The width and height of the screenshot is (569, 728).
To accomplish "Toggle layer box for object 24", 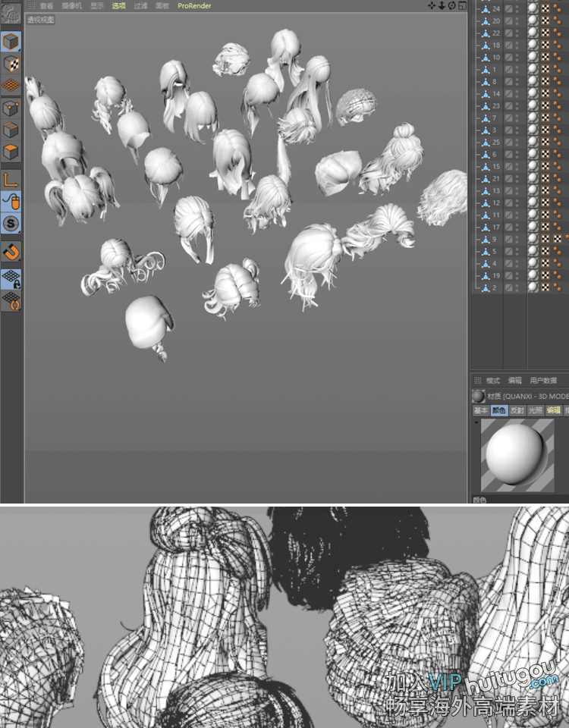I will [x=509, y=9].
